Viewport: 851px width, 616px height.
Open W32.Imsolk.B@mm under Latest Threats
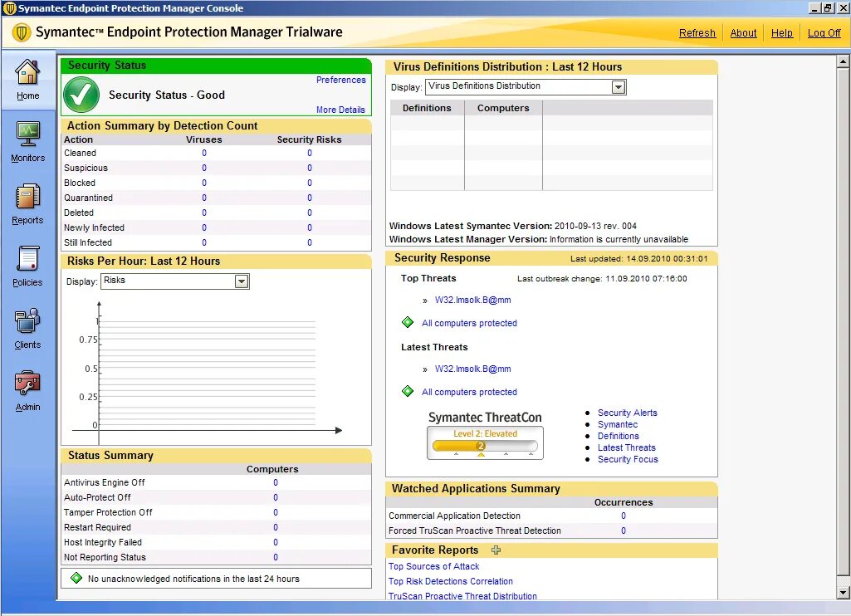[472, 369]
